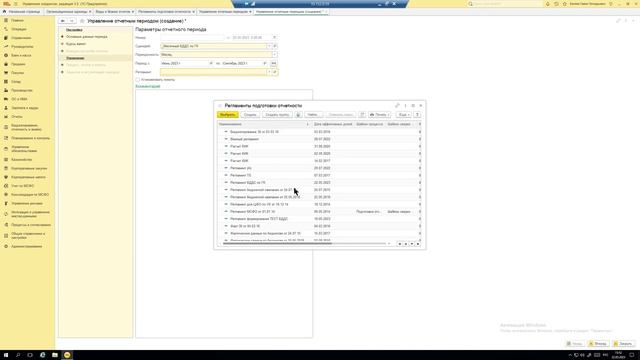The image size is (640, 360).
Task: Open the Процессы и согласование section
Action: (x=31, y=225)
